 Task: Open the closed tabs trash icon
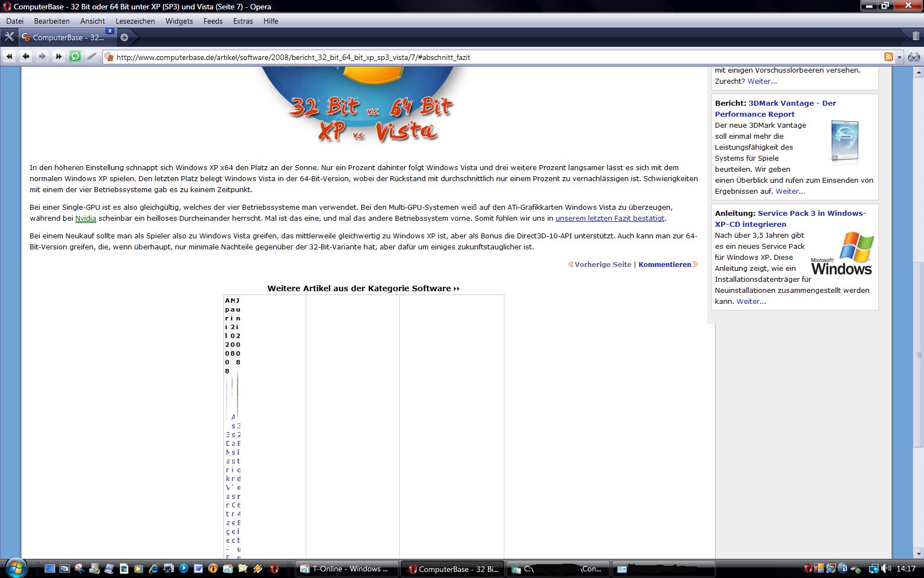(x=916, y=36)
